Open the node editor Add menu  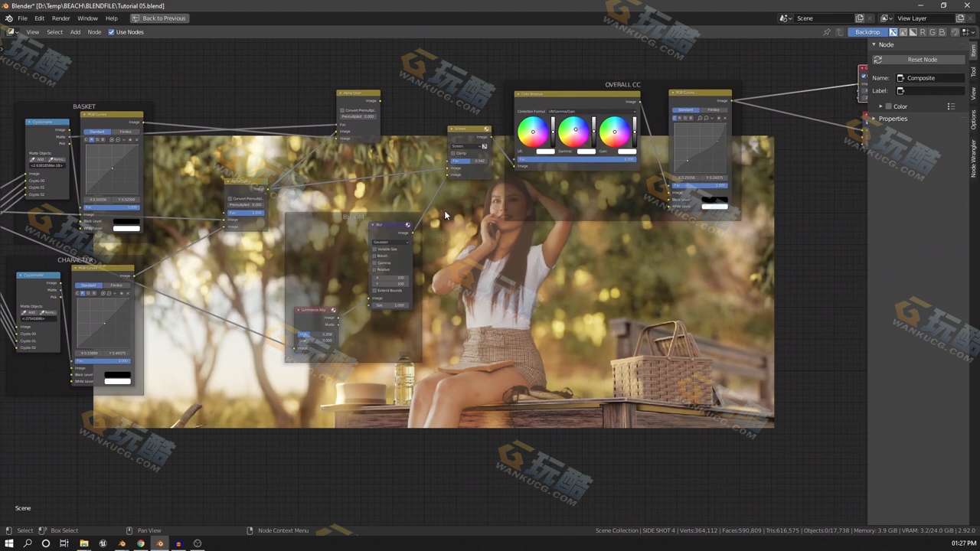pos(75,32)
